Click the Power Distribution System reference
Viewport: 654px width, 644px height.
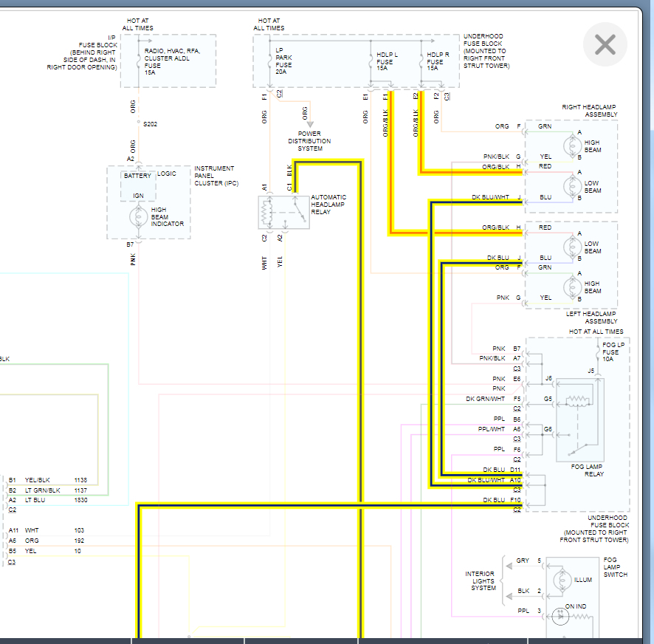click(310, 141)
